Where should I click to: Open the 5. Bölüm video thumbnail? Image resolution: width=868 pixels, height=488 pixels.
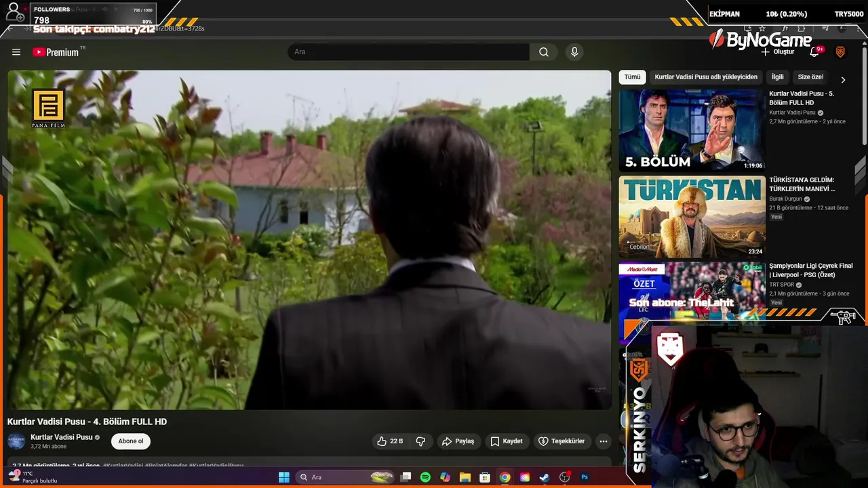[x=692, y=130]
